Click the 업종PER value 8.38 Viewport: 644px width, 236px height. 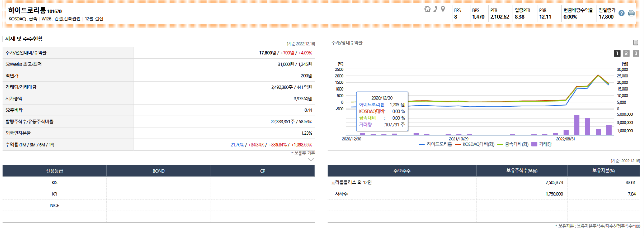[519, 17]
